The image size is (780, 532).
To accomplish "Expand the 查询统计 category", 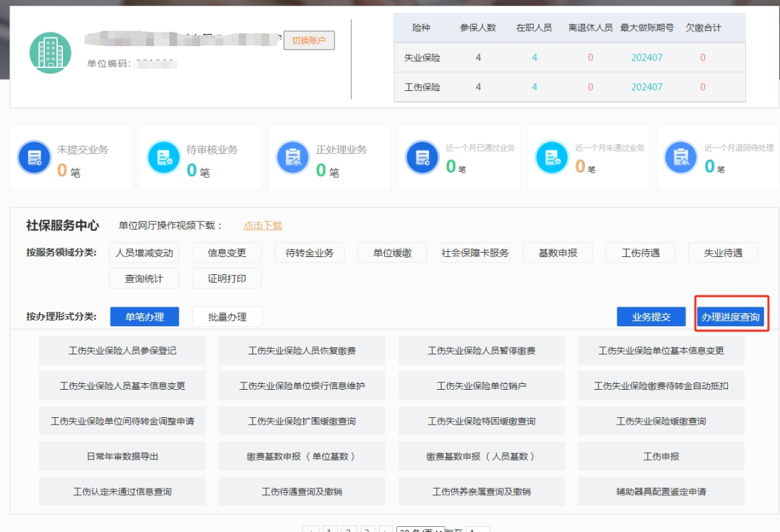I will click(x=143, y=278).
